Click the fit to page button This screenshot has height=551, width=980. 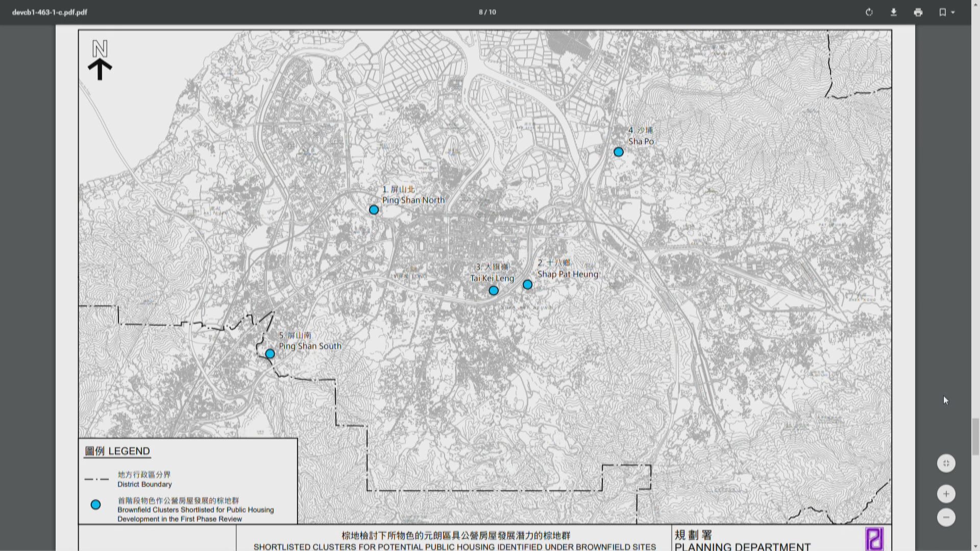click(x=946, y=463)
